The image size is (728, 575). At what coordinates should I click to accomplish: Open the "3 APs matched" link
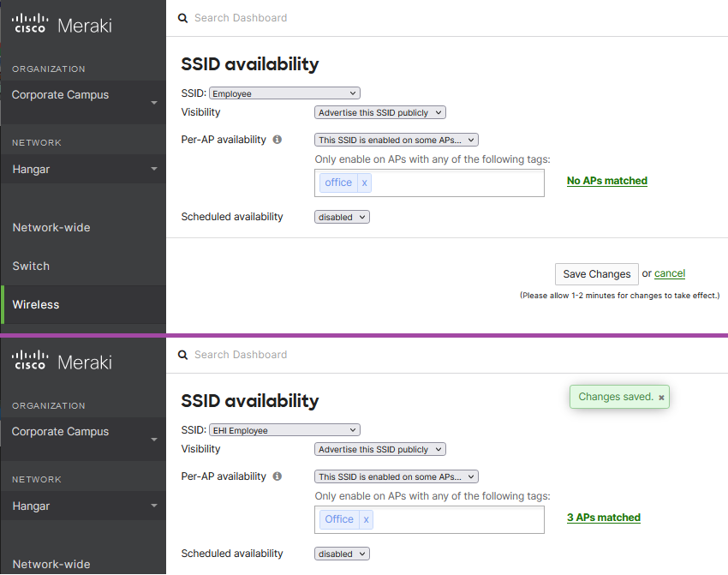[603, 518]
